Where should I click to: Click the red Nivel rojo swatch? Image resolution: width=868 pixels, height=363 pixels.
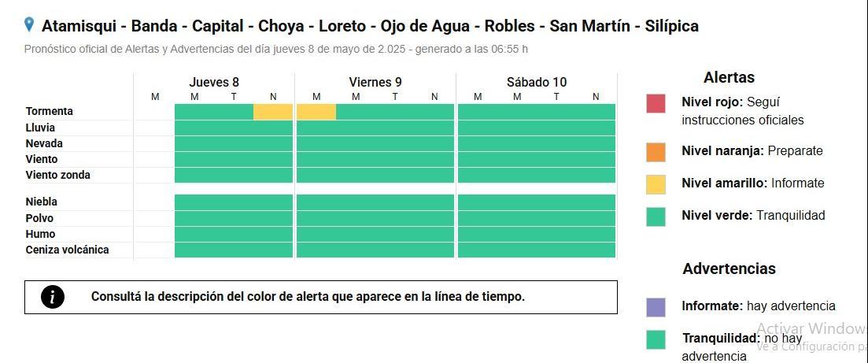[656, 103]
